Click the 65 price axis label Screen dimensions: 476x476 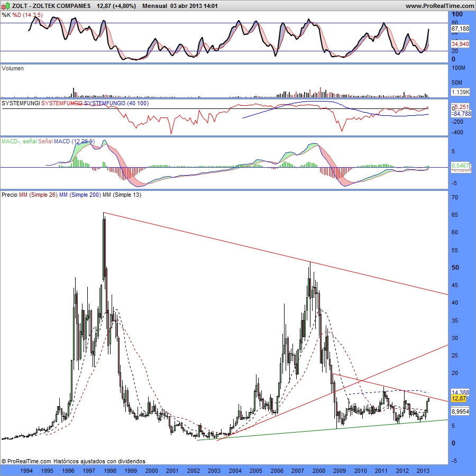pos(455,215)
